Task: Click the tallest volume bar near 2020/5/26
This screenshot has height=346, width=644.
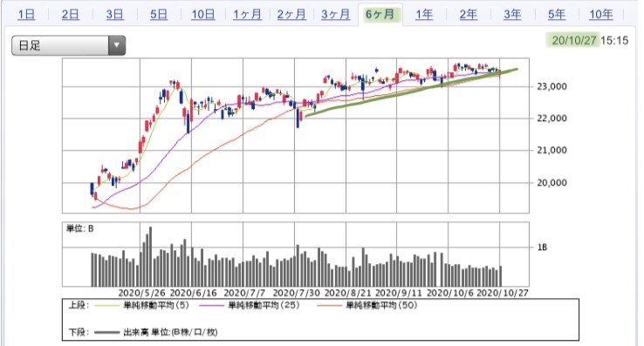Action: pos(150,256)
